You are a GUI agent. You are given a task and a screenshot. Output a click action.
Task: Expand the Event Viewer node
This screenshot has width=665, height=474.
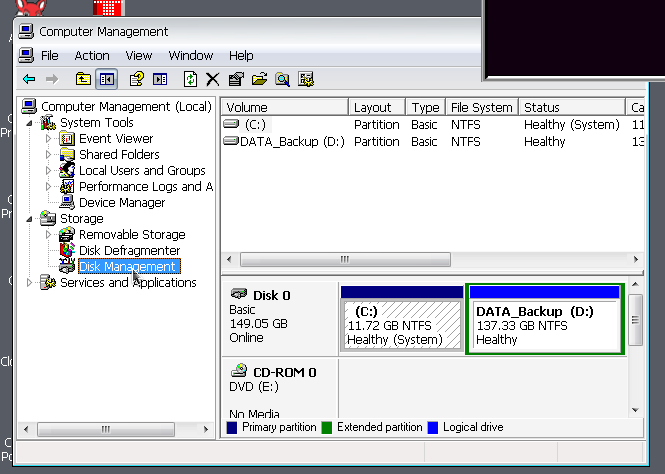[x=48, y=139]
